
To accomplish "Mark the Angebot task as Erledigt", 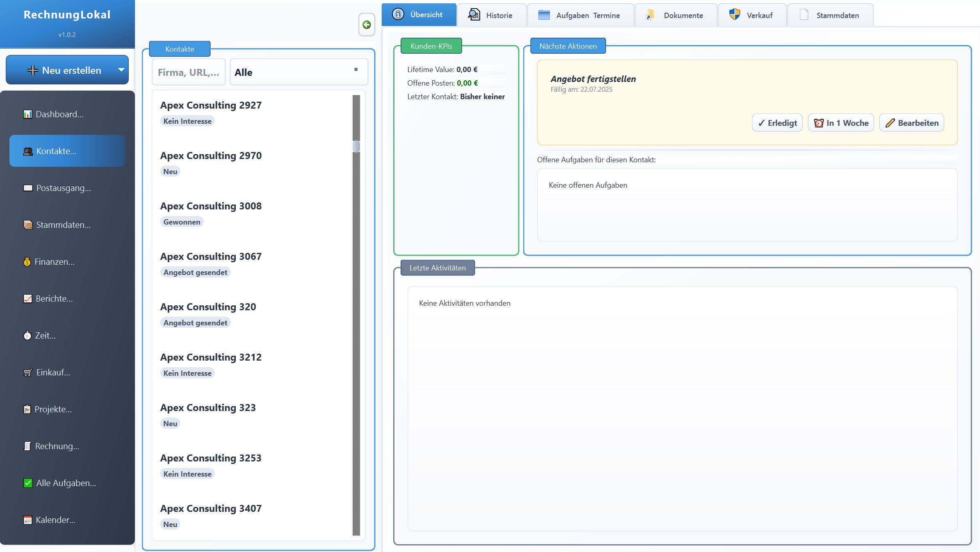I will click(x=777, y=123).
